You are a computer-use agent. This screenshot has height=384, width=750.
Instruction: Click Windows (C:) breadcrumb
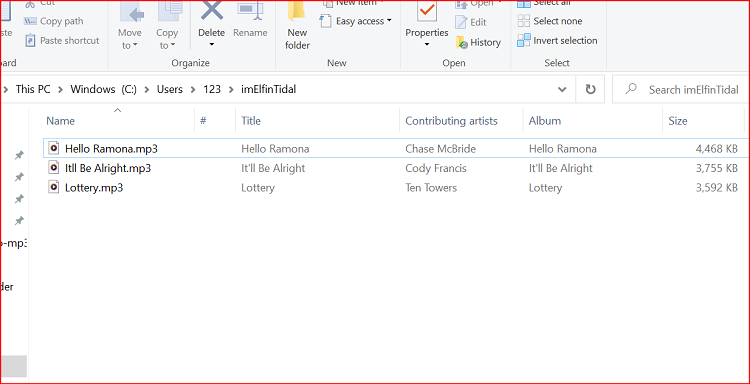click(x=103, y=89)
